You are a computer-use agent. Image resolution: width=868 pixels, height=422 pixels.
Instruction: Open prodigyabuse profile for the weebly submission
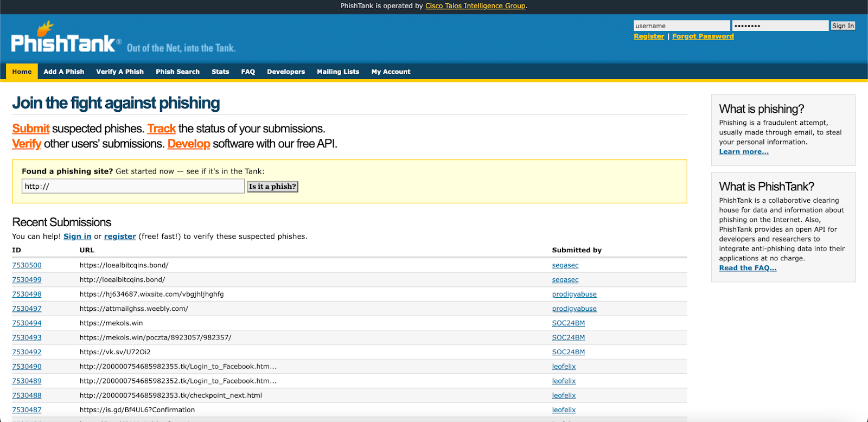click(575, 309)
